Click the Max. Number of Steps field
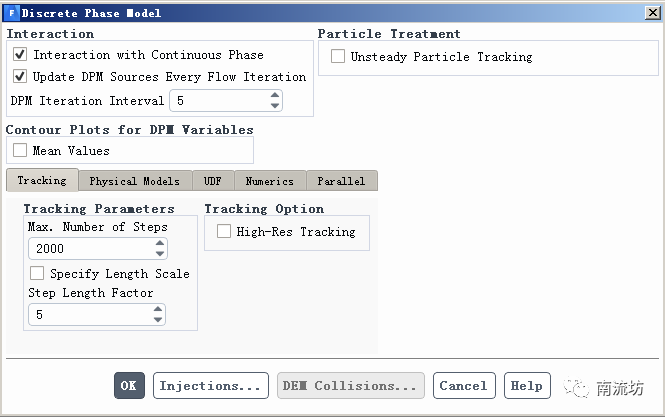 coord(90,249)
